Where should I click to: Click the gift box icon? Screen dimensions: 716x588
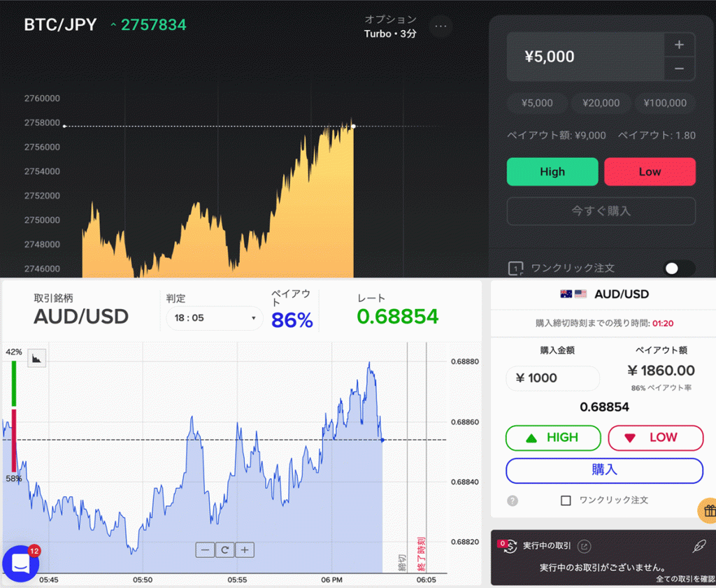[708, 510]
